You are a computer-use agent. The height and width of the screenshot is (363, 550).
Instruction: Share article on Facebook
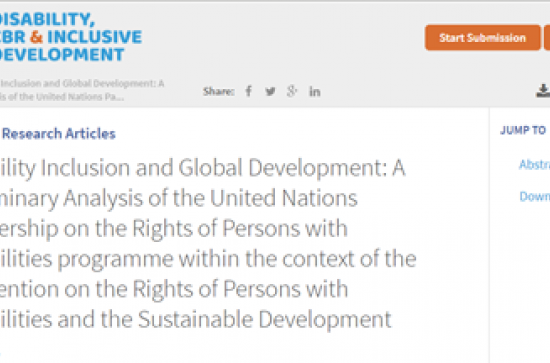(248, 91)
